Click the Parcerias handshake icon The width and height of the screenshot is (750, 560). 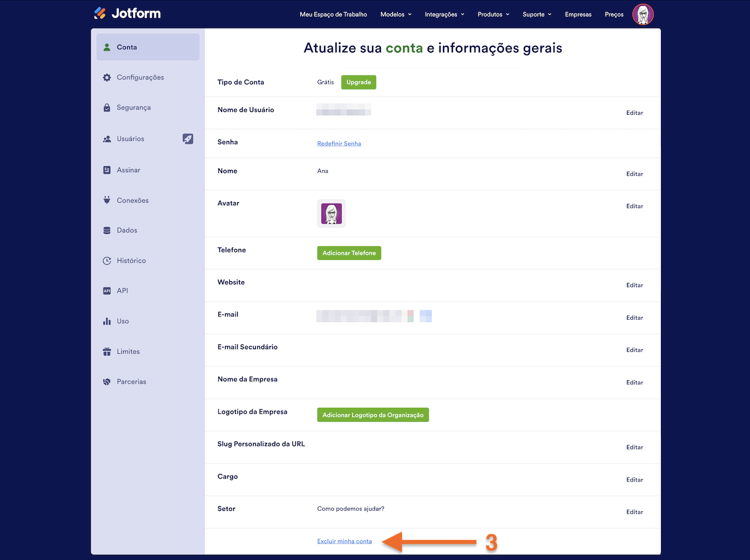click(x=107, y=382)
